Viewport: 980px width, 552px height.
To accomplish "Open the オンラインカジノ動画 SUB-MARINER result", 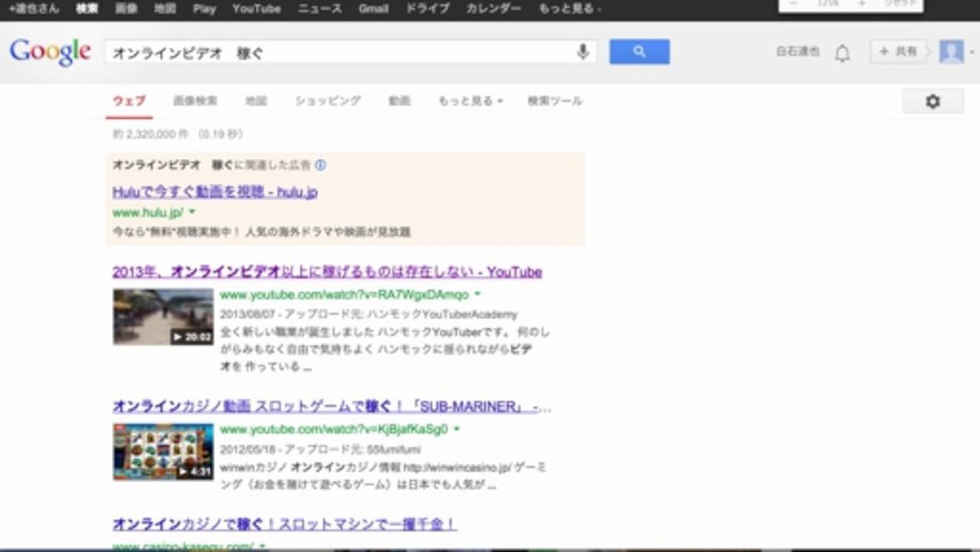I will [332, 406].
